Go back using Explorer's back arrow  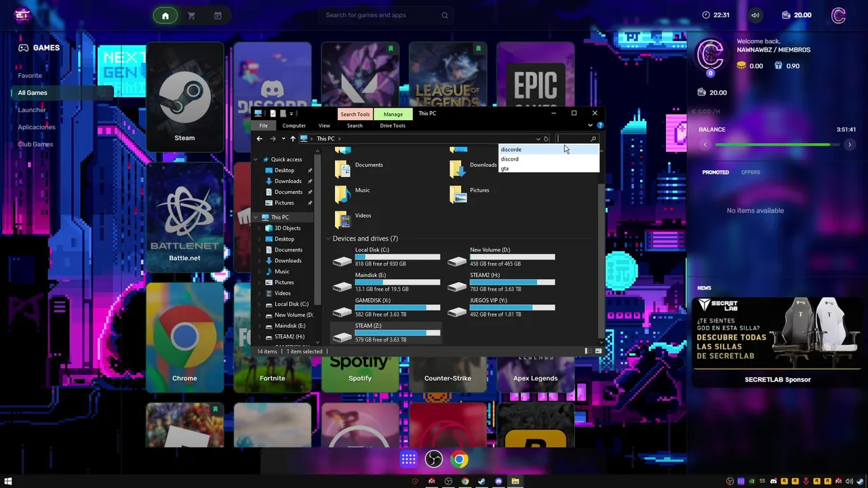click(x=259, y=139)
